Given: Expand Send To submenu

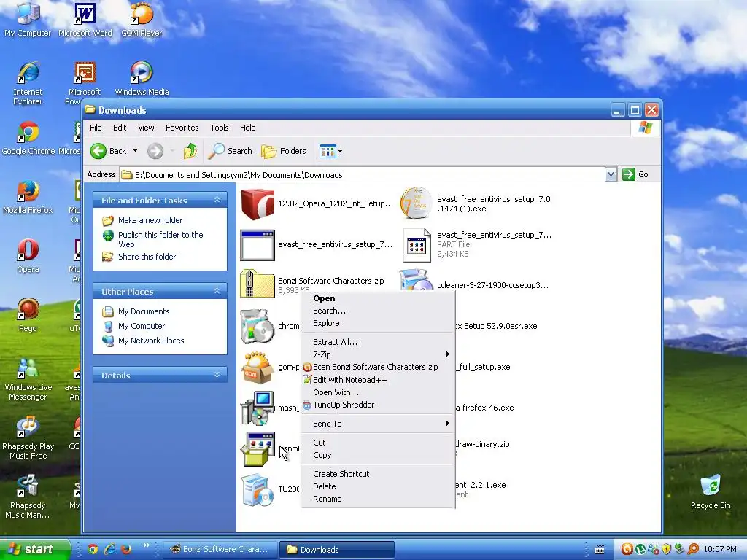Looking at the screenshot, I should tap(447, 424).
